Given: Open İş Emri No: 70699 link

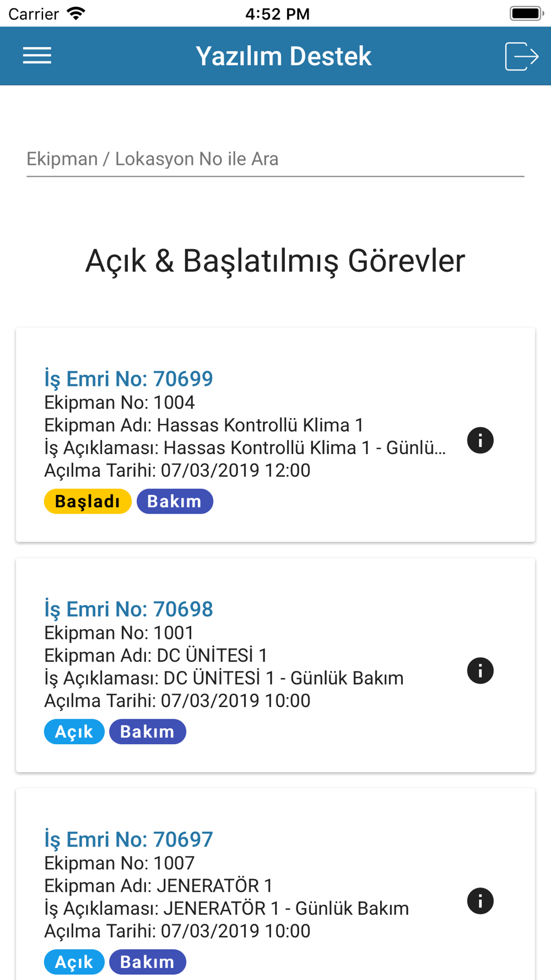Looking at the screenshot, I should pyautogui.click(x=128, y=379).
